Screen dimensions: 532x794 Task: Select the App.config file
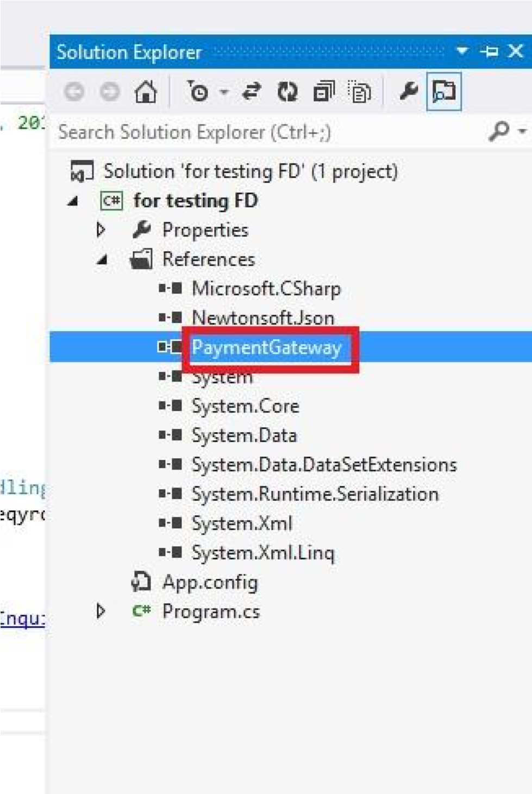210,583
